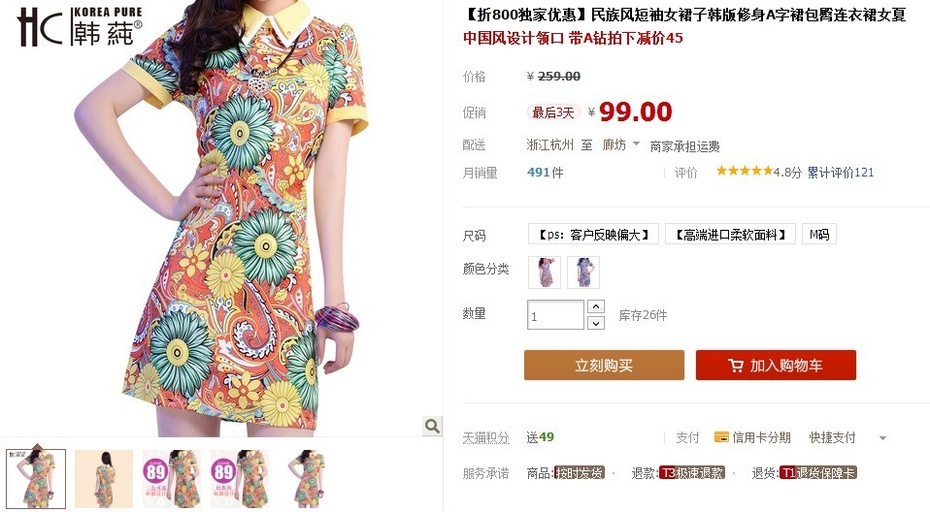Increase quantity with the up arrow
The width and height of the screenshot is (930, 512).
tap(595, 307)
